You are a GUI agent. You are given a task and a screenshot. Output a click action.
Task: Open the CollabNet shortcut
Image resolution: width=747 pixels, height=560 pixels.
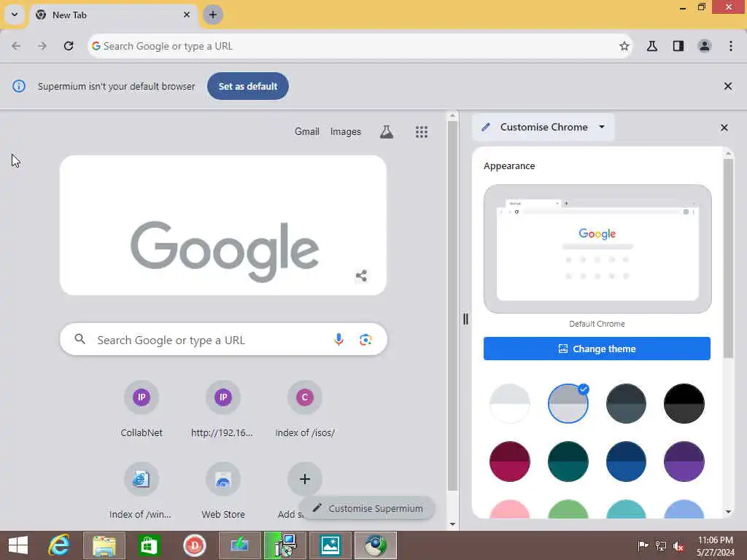point(142,411)
